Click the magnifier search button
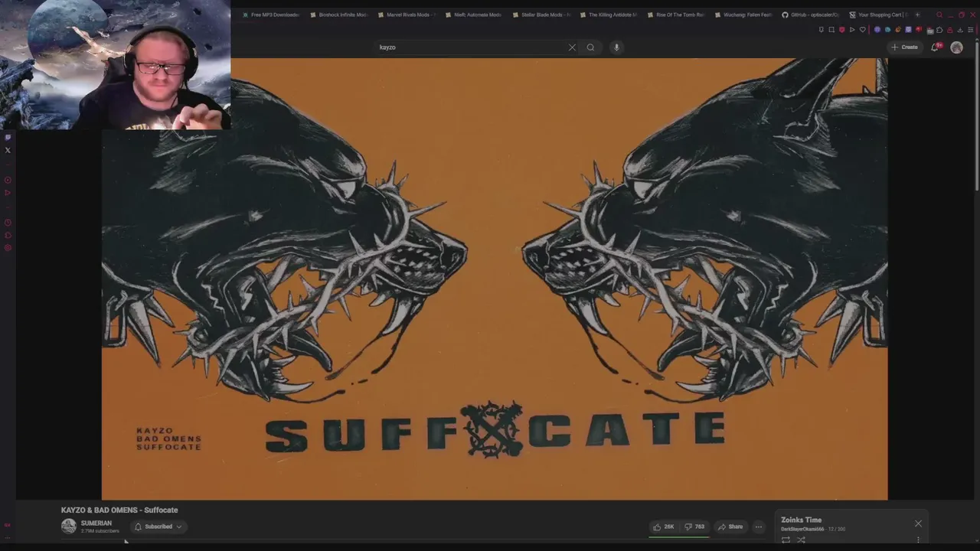The image size is (980, 551). point(590,47)
